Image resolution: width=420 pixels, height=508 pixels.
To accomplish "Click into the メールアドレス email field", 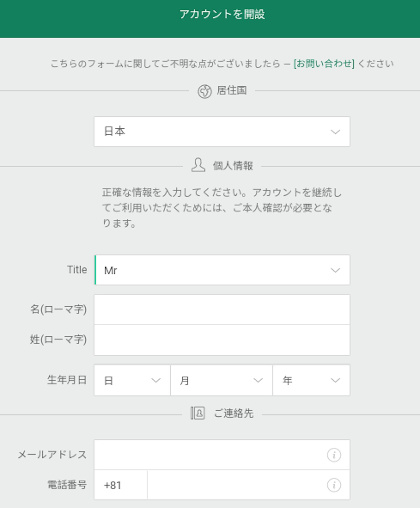I will 210,455.
